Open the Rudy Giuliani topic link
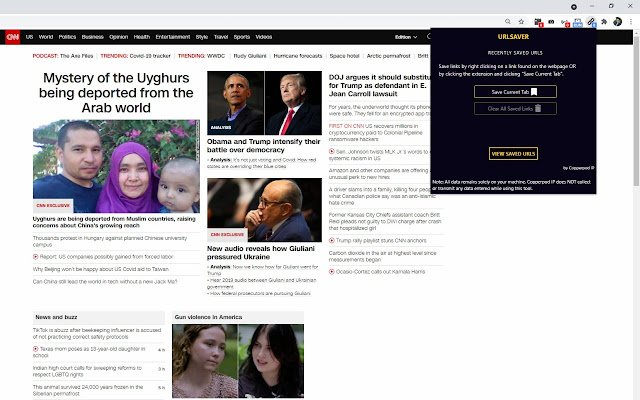This screenshot has height=400, width=640. [250, 56]
